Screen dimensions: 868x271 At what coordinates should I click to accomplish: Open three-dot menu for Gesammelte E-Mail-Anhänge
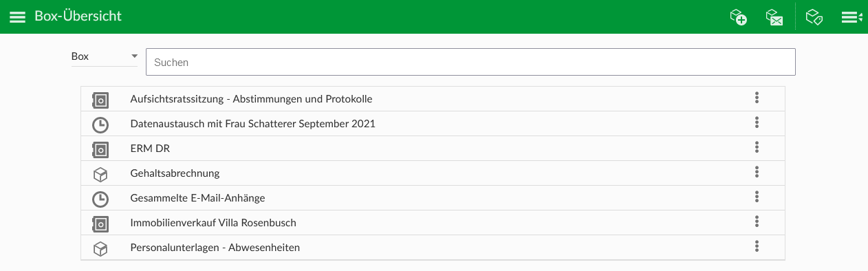click(757, 197)
